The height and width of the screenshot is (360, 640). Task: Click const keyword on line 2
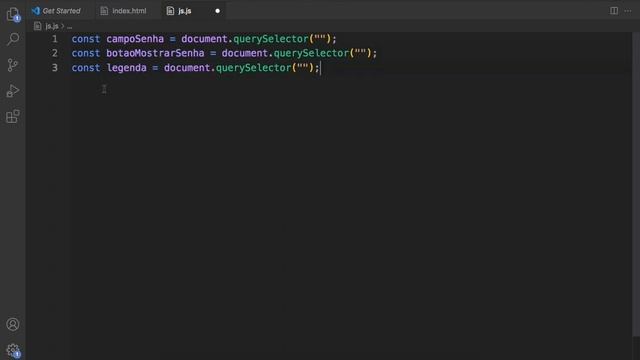pos(86,53)
